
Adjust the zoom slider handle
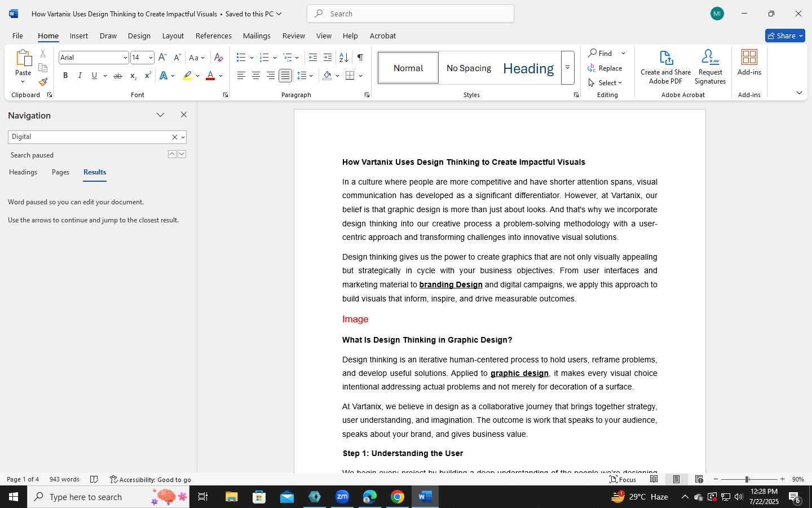pos(747,479)
